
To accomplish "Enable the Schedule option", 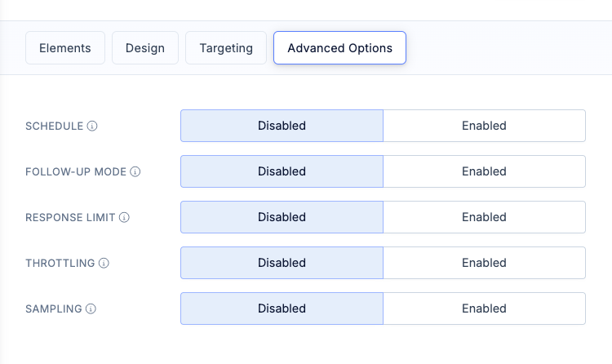I will (484, 126).
